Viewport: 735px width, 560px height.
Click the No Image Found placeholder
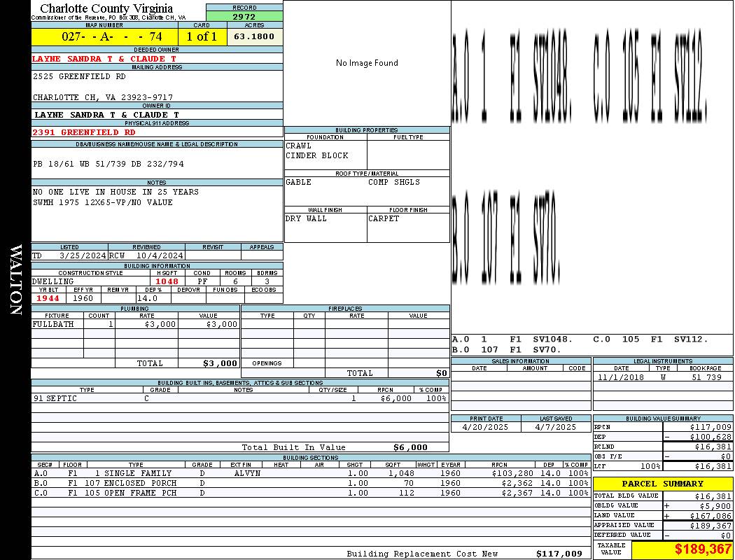pyautogui.click(x=367, y=63)
